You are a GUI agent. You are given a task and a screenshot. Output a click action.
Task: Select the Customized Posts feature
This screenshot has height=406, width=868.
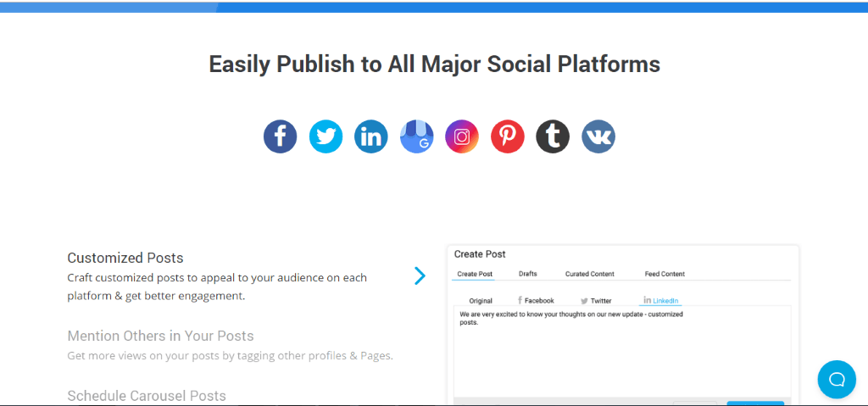click(x=125, y=259)
